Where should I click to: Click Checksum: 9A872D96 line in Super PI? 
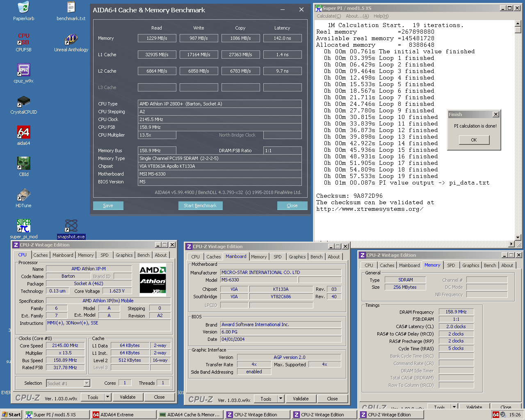pyautogui.click(x=349, y=196)
